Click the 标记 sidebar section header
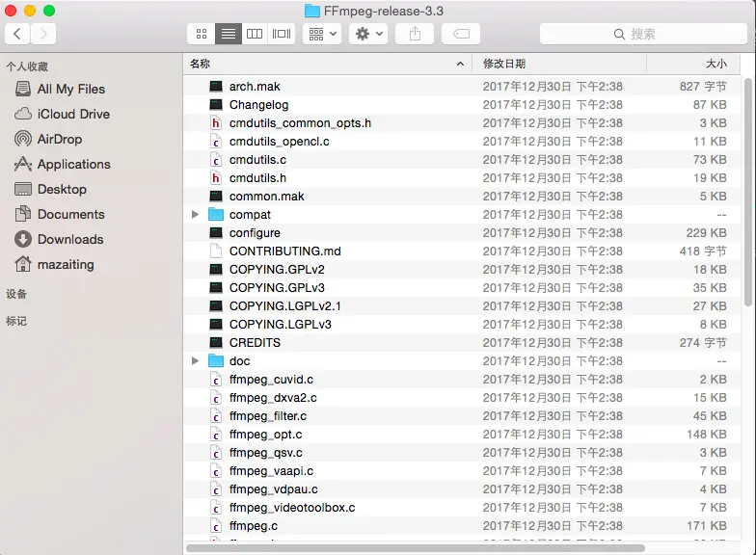Image resolution: width=756 pixels, height=555 pixels. click(x=16, y=321)
